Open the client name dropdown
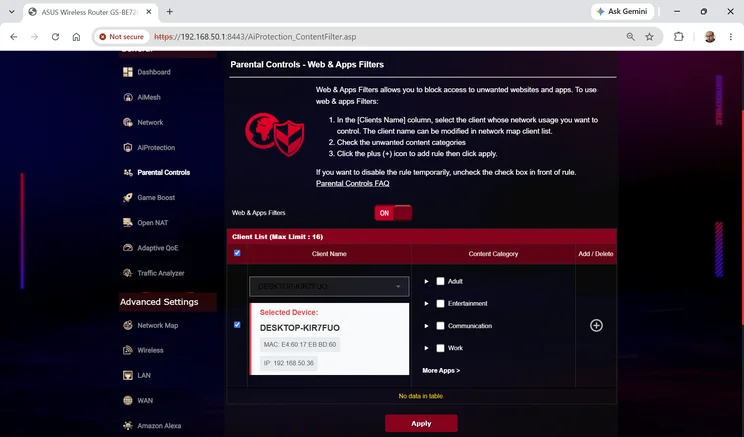This screenshot has width=744, height=437. tap(329, 287)
